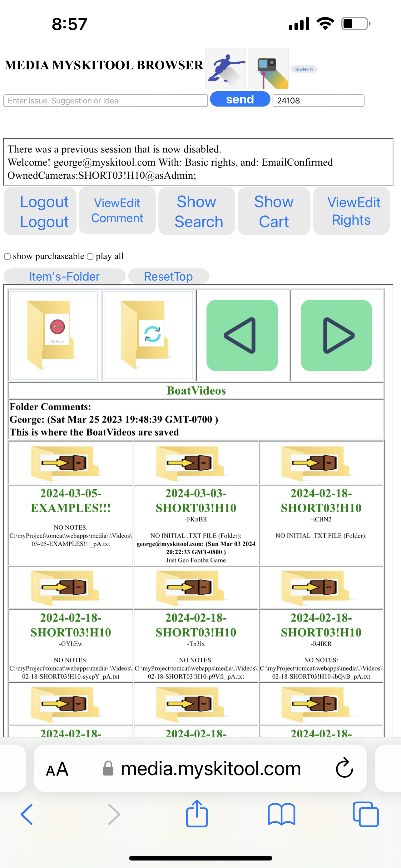Go to previous page with green left arrow
401x868 pixels.
pyautogui.click(x=242, y=335)
